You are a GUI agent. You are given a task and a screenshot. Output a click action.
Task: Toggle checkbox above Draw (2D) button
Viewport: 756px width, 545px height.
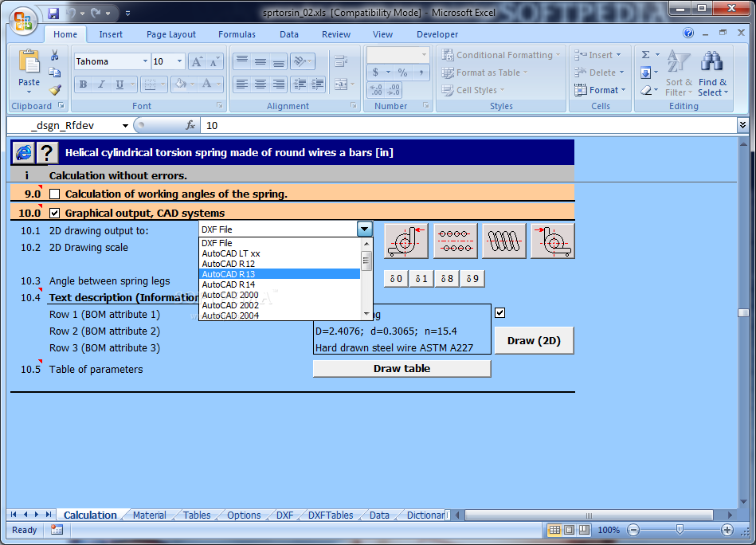click(500, 313)
